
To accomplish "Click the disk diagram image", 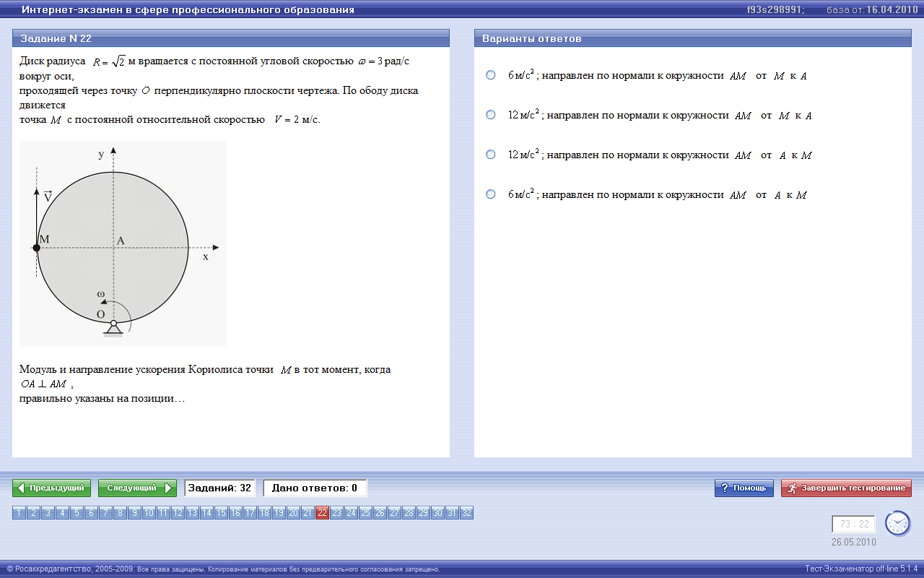I will [x=123, y=243].
